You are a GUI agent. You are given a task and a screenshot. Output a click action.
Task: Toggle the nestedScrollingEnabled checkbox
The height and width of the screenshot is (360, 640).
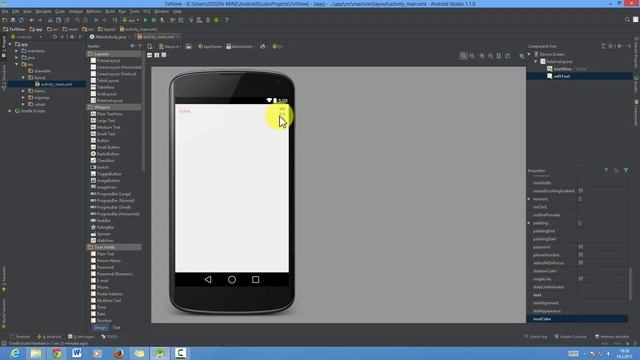point(581,191)
